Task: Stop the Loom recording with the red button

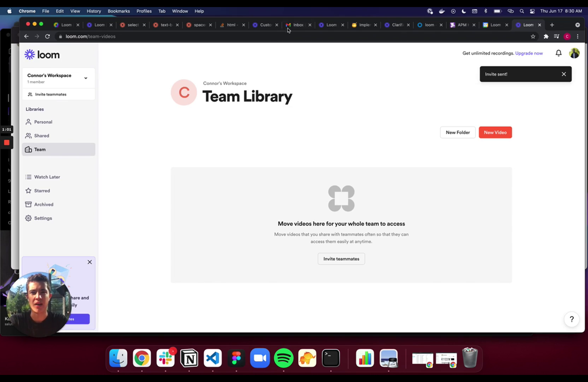Action: (x=6, y=143)
